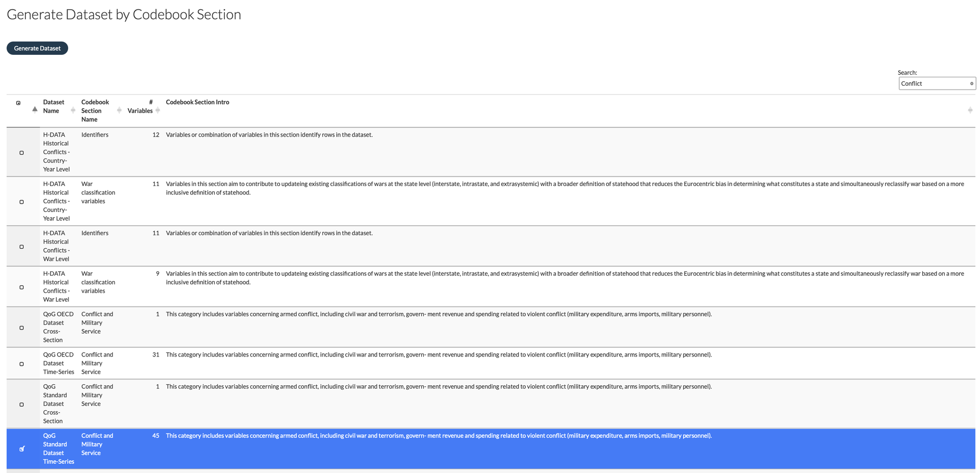Sort using Codebook Section Name arrows
980x473 pixels.
pyautogui.click(x=119, y=111)
